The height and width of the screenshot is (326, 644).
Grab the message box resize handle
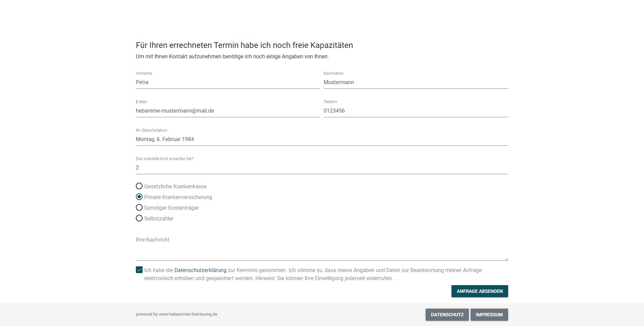pos(506,259)
